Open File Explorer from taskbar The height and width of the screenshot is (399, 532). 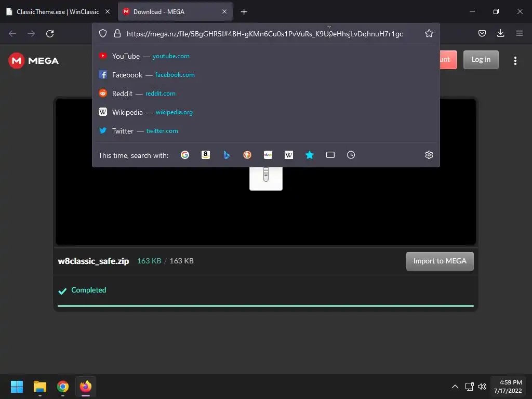tap(40, 387)
